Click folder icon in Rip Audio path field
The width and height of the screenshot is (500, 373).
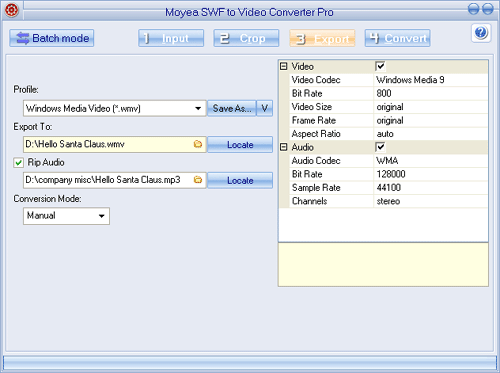click(x=198, y=180)
